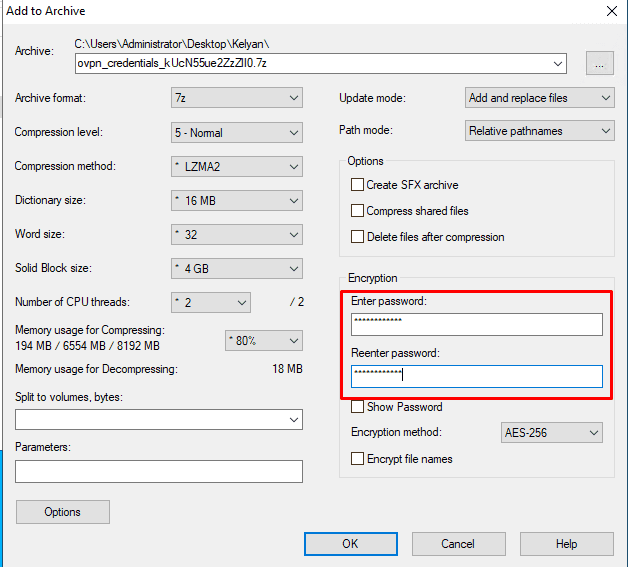Open the Number of CPU threads dropdown
This screenshot has height=567, width=628.
210,302
